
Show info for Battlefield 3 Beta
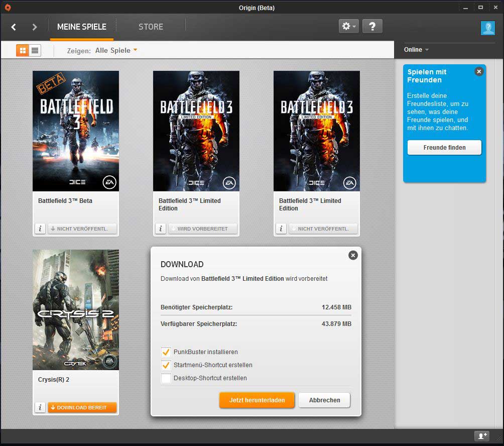click(40, 229)
